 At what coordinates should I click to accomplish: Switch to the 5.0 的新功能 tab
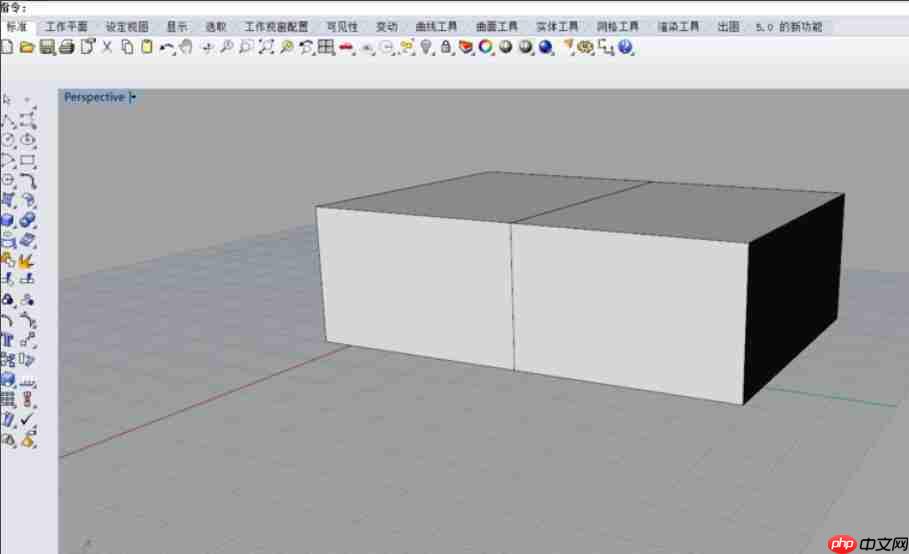coord(789,27)
